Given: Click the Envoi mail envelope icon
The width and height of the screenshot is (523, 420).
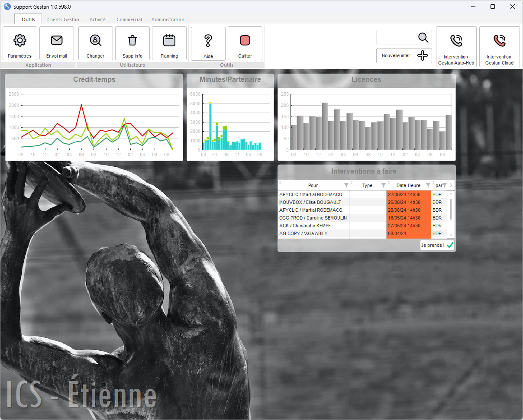Looking at the screenshot, I should tap(57, 41).
